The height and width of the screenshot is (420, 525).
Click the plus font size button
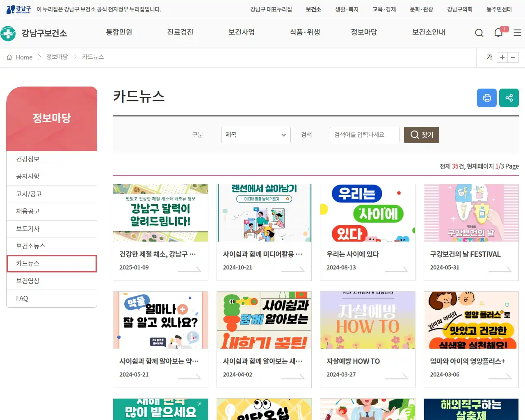pos(502,57)
